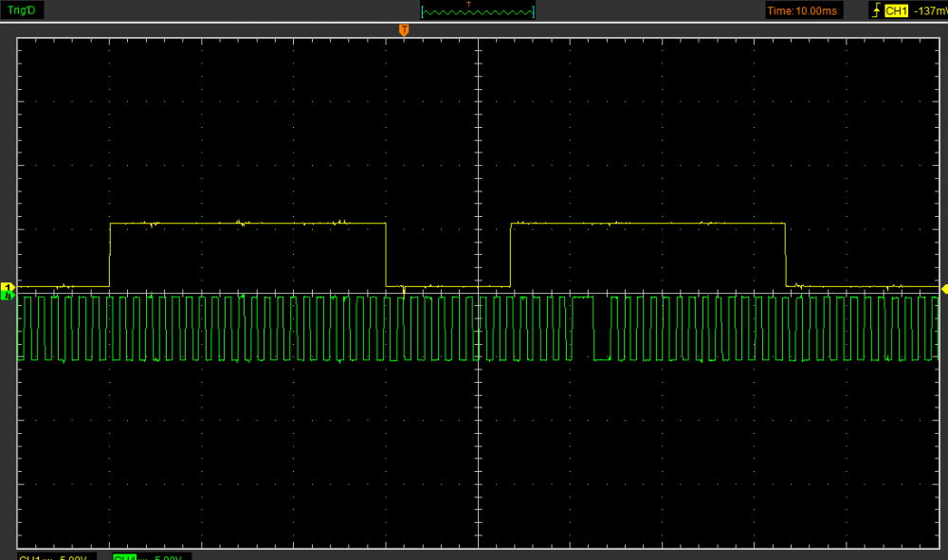Click the top of second yellow pulse
Screen dimensions: 948x560
point(648,224)
